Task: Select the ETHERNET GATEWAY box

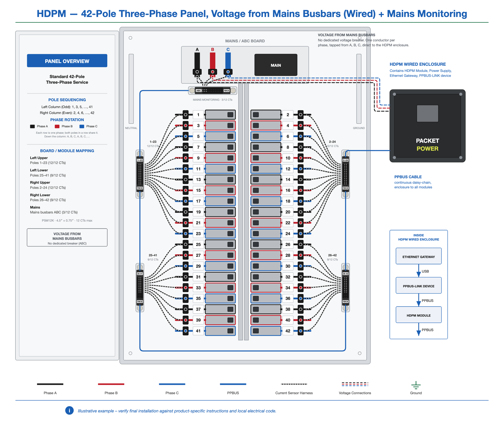Action: pos(418,256)
